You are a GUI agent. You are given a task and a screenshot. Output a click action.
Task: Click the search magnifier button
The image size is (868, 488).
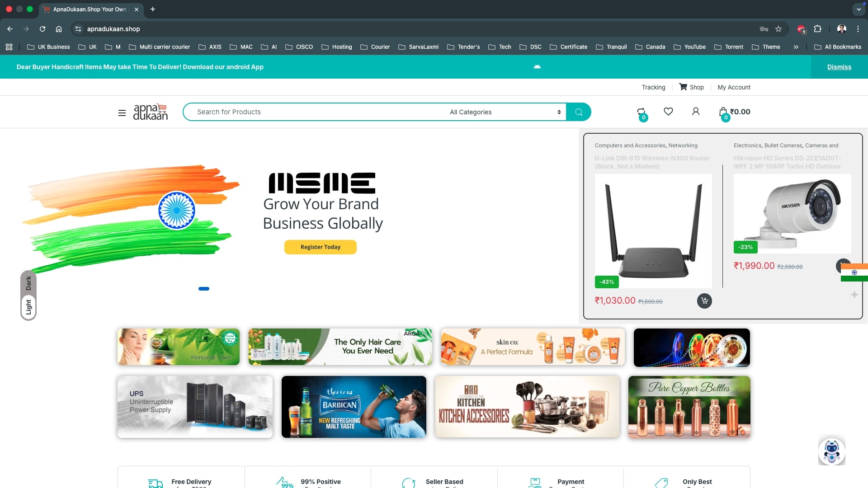(x=579, y=112)
